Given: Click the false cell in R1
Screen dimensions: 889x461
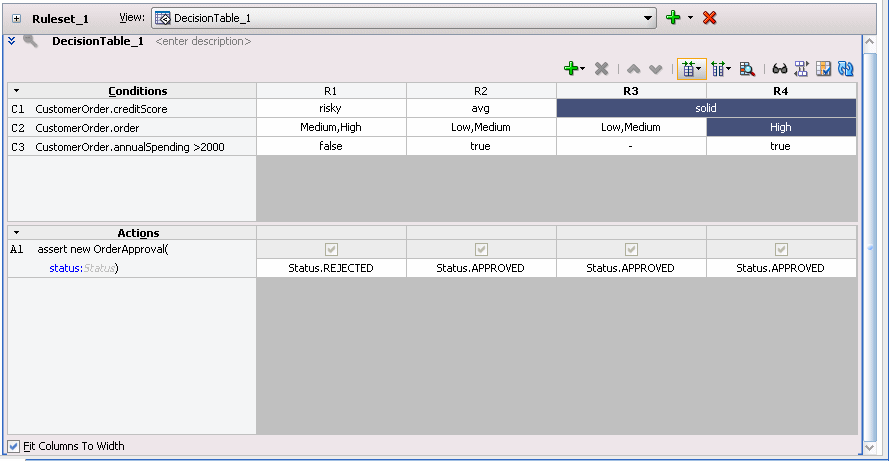Looking at the screenshot, I should (x=331, y=146).
